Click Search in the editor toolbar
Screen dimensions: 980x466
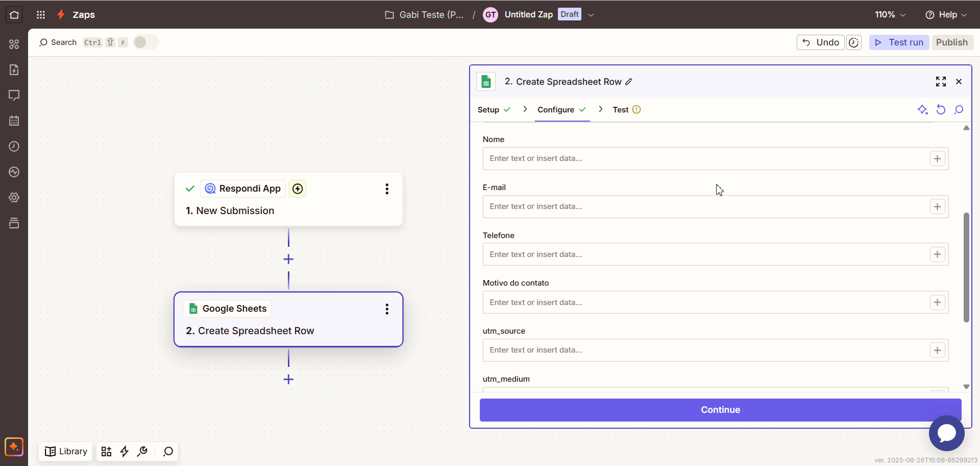tap(58, 42)
